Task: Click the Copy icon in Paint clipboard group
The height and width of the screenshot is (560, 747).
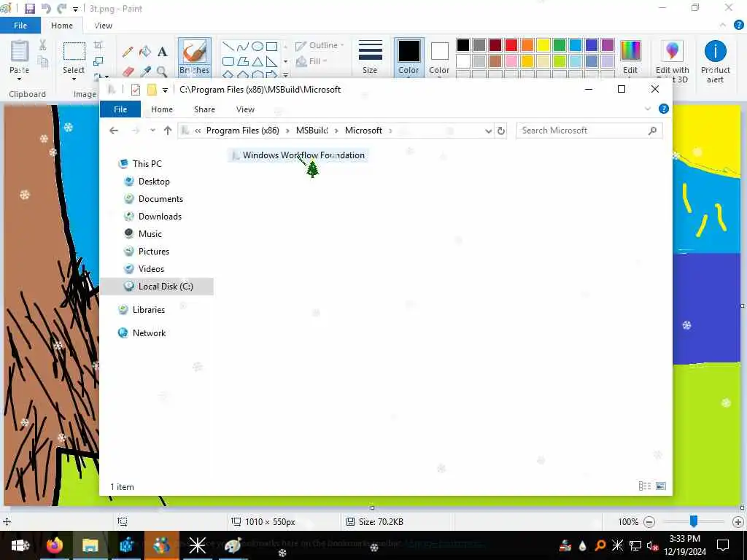Action: point(43,61)
